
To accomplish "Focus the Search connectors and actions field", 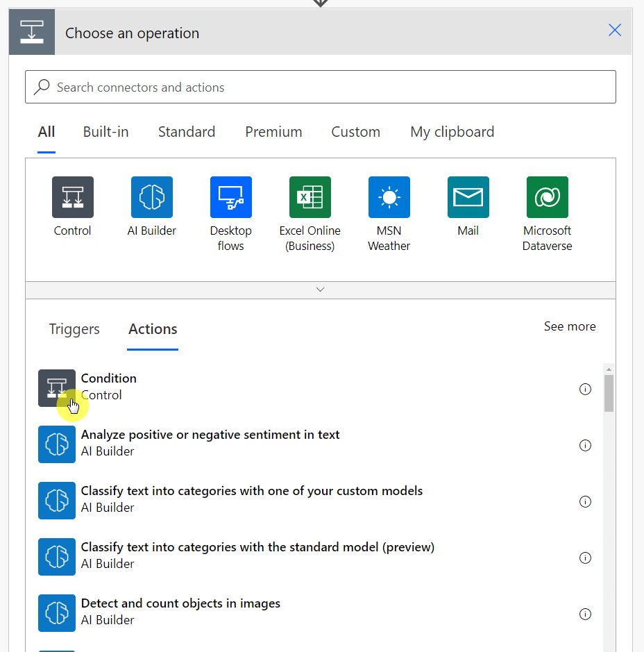I will (x=321, y=87).
